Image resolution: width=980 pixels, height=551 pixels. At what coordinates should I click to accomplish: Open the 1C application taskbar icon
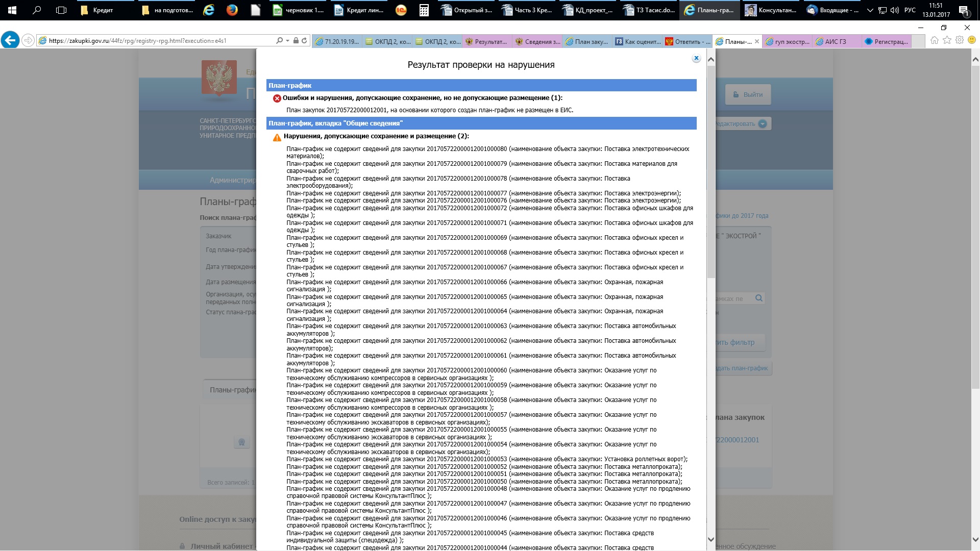[401, 10]
